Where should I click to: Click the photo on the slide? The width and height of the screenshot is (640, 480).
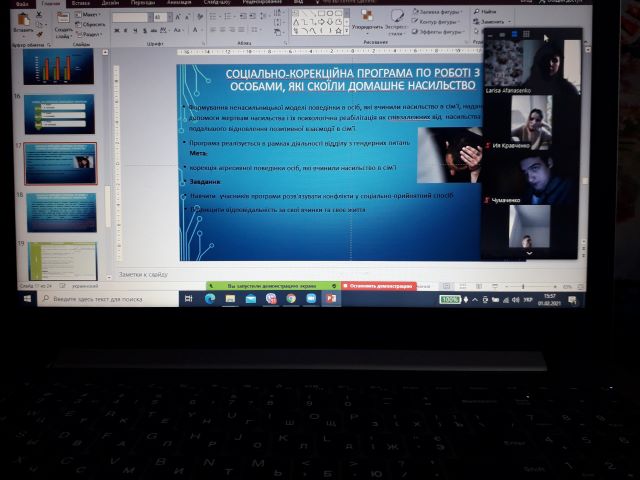coord(449,155)
